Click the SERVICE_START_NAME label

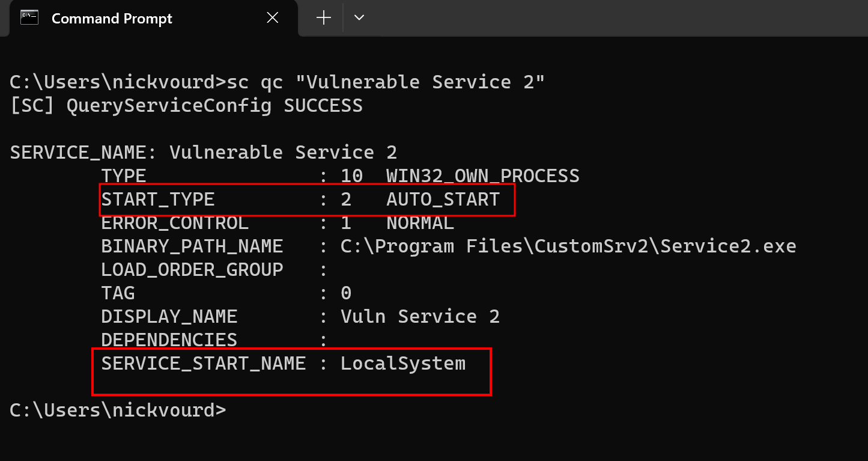203,364
